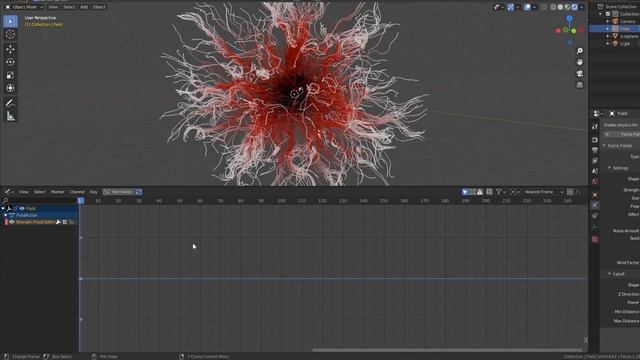
Task: Open the Object Constraints properties tab
Action: [595, 216]
